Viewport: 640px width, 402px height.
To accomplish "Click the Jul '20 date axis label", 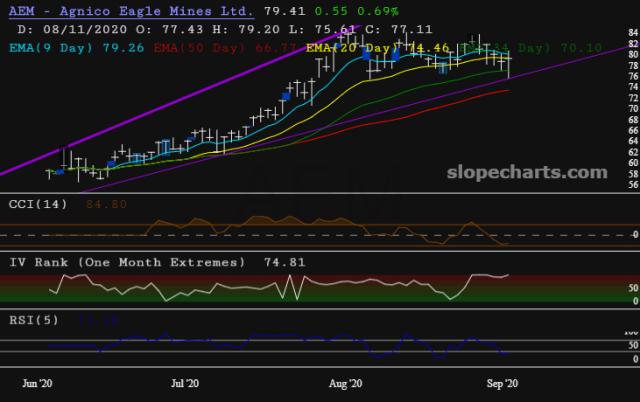I will click(185, 383).
